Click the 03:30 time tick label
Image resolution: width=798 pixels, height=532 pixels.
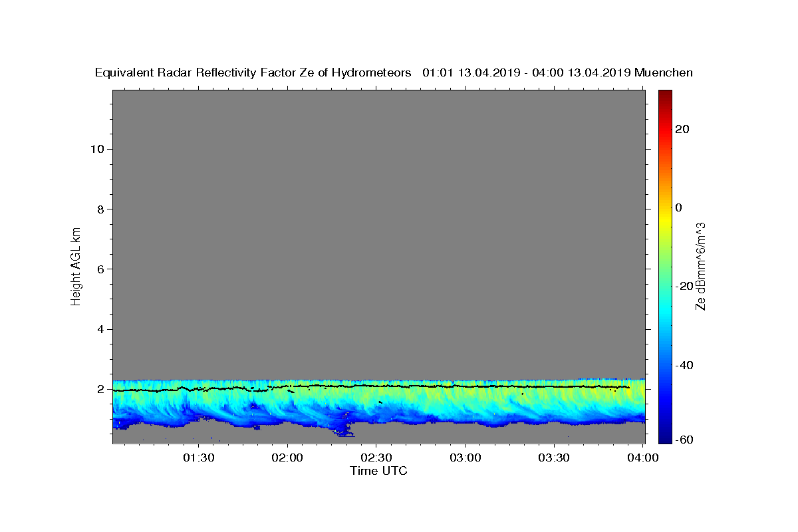553,458
